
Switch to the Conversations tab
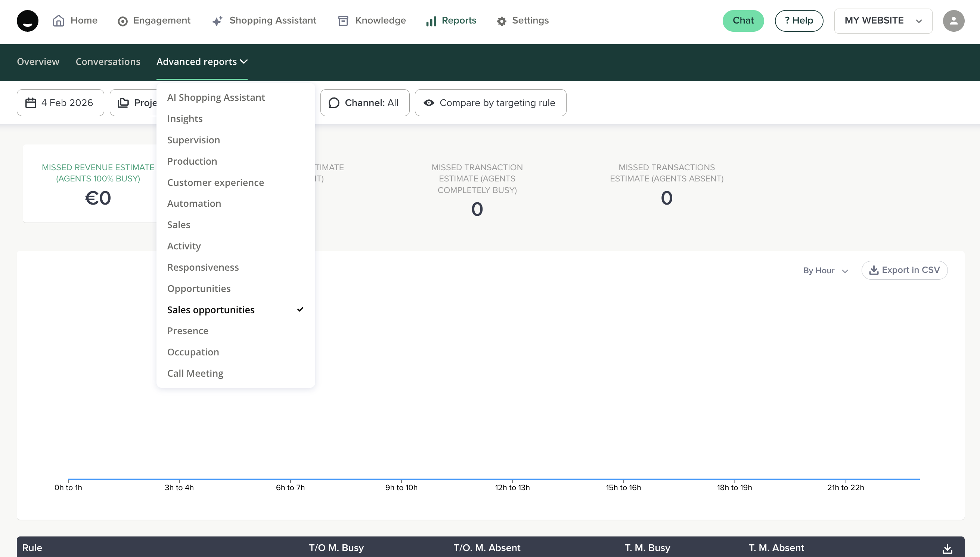pos(108,62)
